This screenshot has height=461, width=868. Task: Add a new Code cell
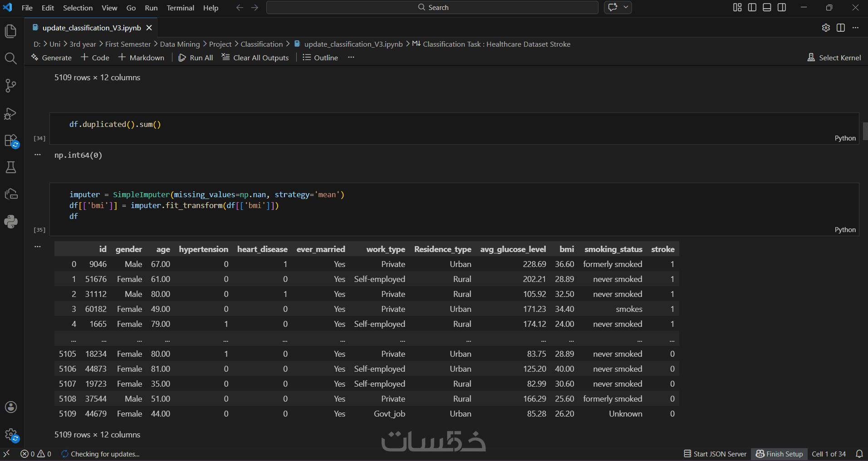95,58
